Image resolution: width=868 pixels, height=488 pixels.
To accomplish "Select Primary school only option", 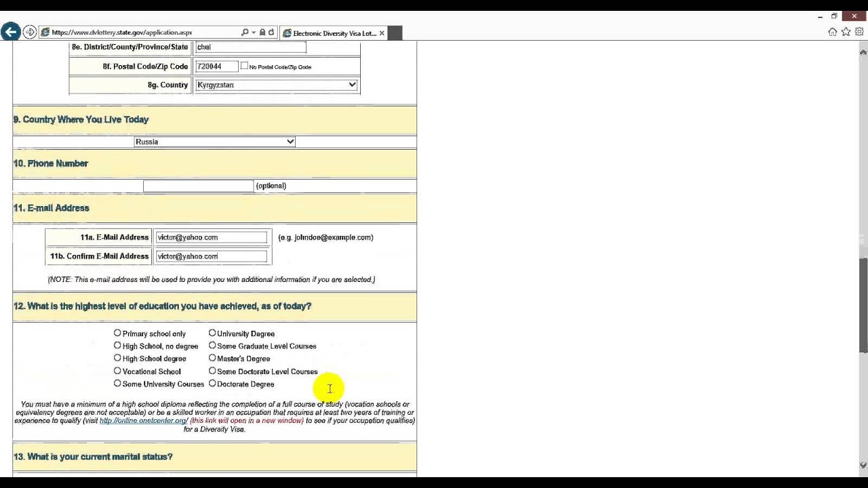I will [x=117, y=333].
